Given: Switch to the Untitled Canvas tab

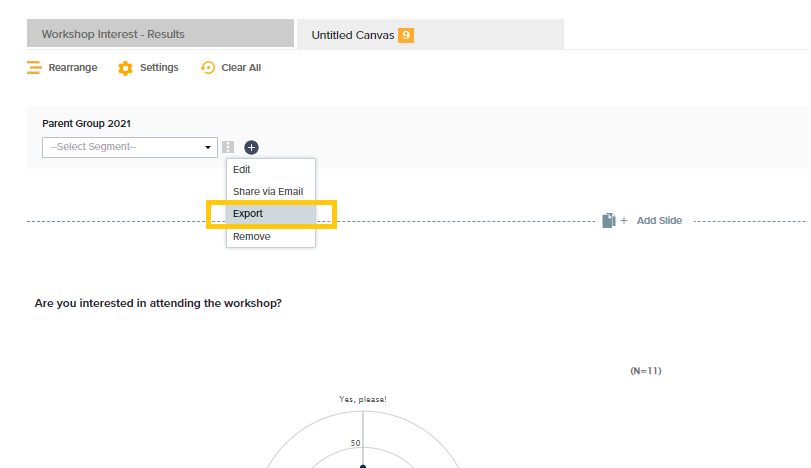Looking at the screenshot, I should coord(430,35).
